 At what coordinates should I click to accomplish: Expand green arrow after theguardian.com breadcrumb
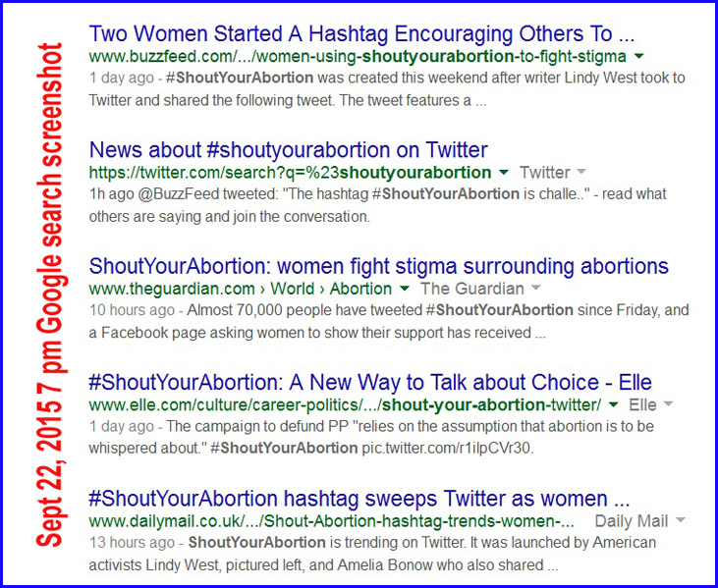tap(404, 290)
